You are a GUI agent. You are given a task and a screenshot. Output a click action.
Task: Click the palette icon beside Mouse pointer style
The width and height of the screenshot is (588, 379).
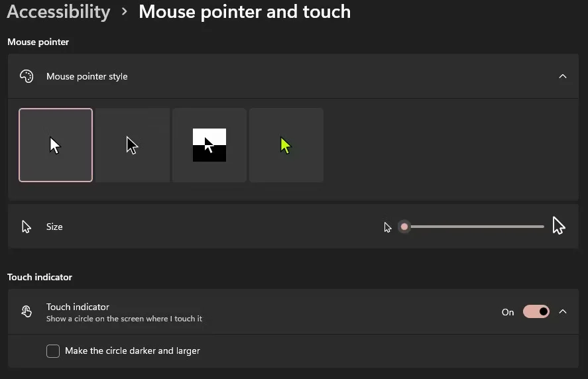coord(27,76)
